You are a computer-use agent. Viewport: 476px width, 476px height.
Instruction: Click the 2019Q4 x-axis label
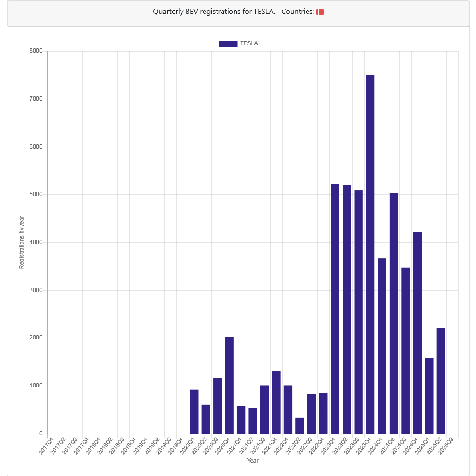point(175,446)
